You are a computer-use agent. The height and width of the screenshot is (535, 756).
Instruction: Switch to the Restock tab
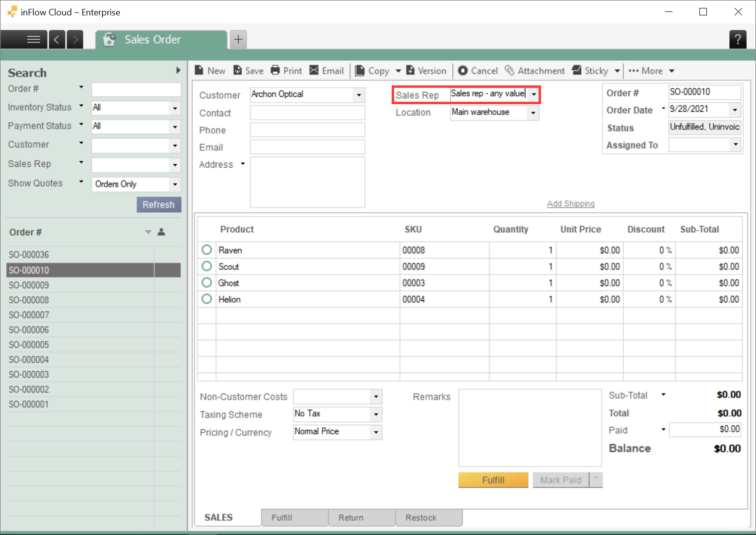point(428,517)
